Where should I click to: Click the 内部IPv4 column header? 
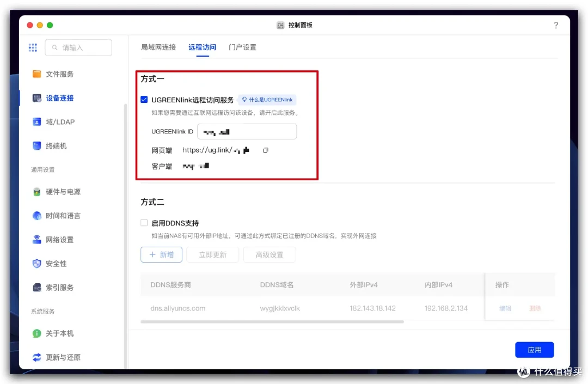coord(438,285)
